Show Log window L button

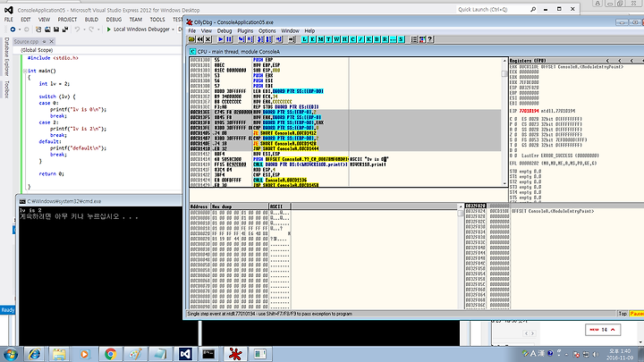pos(304,39)
